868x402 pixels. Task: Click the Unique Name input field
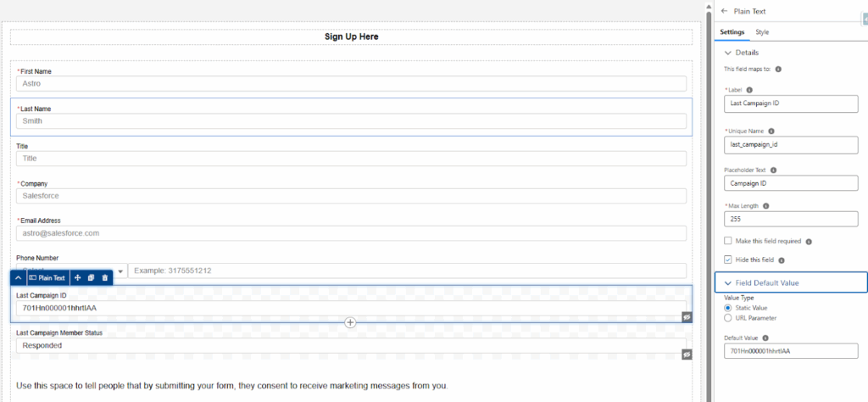[x=791, y=145]
